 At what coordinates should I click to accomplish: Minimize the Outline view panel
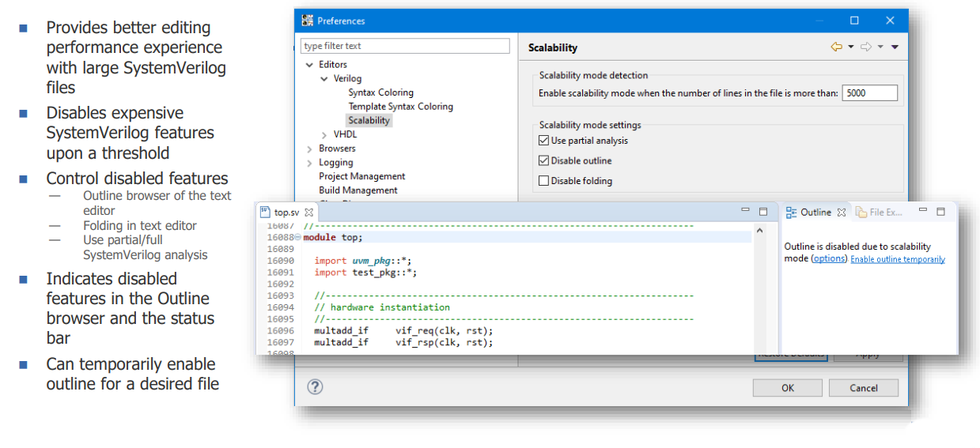click(922, 212)
